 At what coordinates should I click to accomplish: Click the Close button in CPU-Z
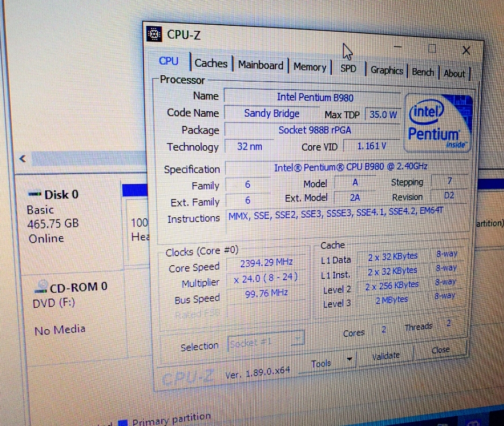click(440, 350)
